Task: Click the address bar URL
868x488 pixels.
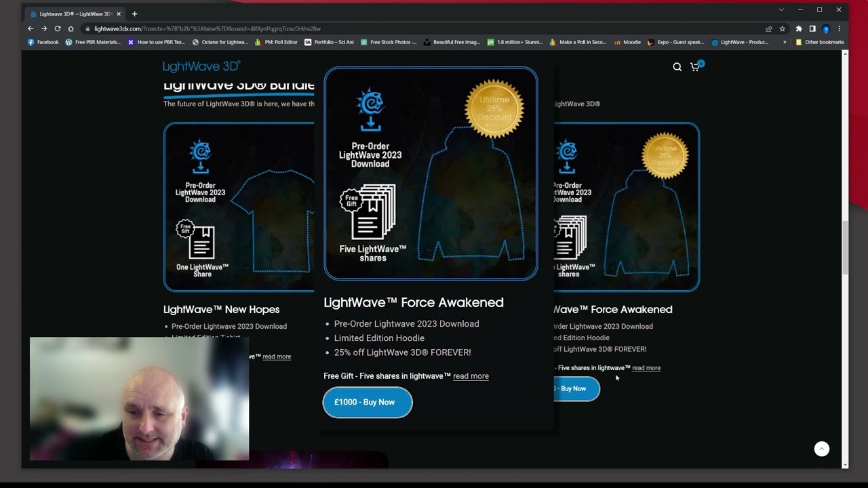Action: click(x=208, y=28)
